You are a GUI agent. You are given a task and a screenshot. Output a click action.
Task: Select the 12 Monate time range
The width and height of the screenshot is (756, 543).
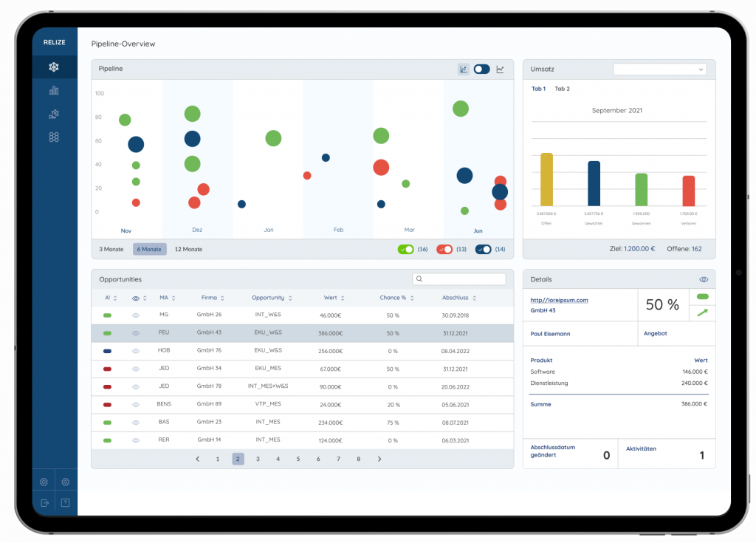(x=188, y=249)
